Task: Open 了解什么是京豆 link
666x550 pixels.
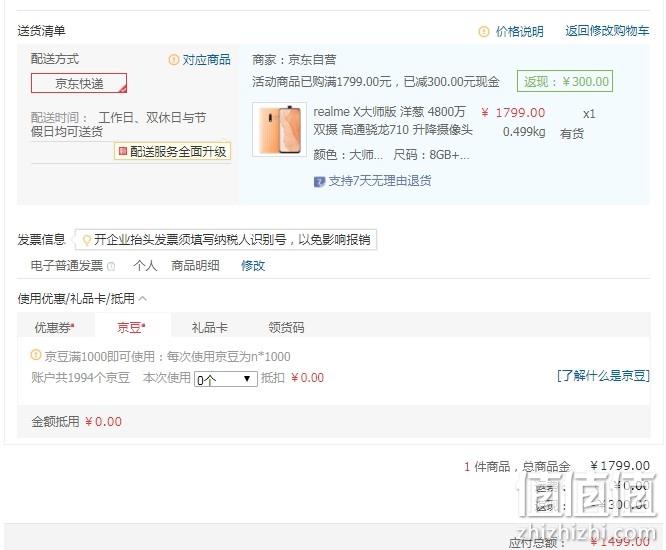Action: 603,376
